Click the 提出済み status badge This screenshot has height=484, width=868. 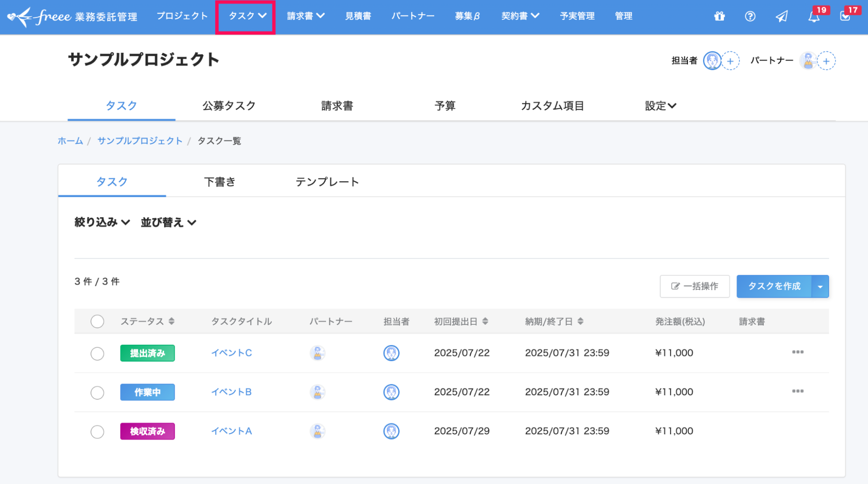147,354
